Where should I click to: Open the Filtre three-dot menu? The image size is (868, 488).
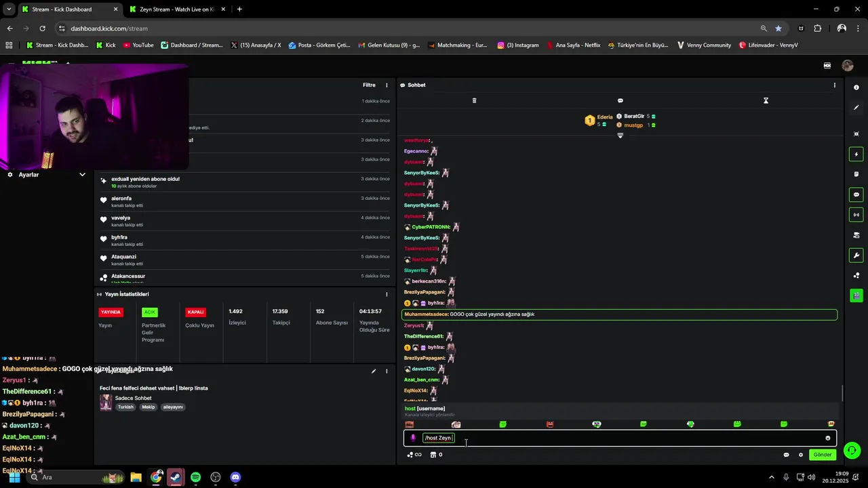387,85
